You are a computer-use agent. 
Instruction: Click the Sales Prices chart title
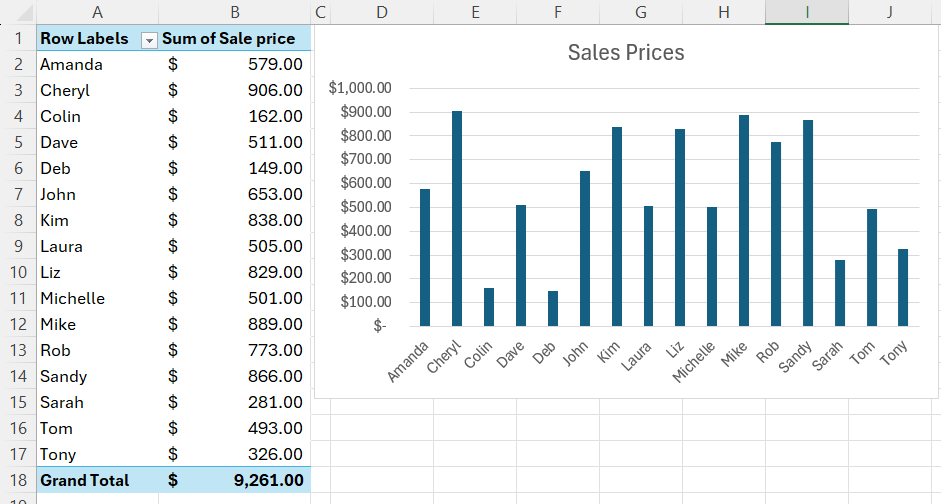(x=626, y=53)
